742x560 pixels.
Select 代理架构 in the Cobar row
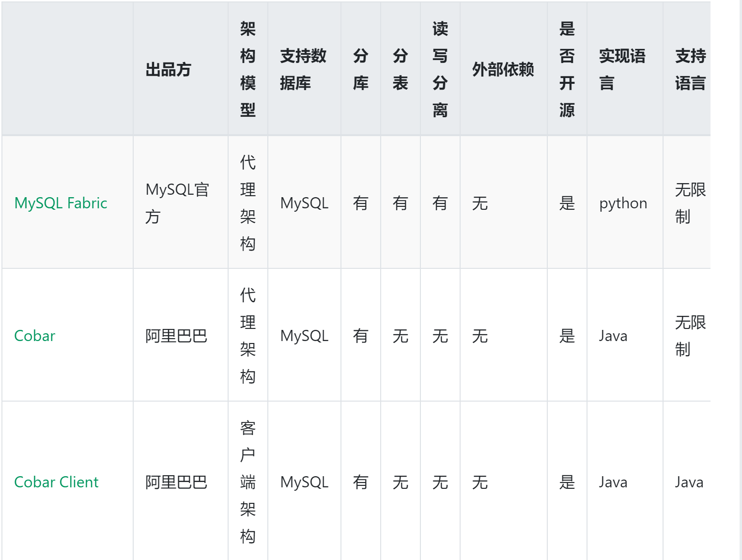click(248, 336)
